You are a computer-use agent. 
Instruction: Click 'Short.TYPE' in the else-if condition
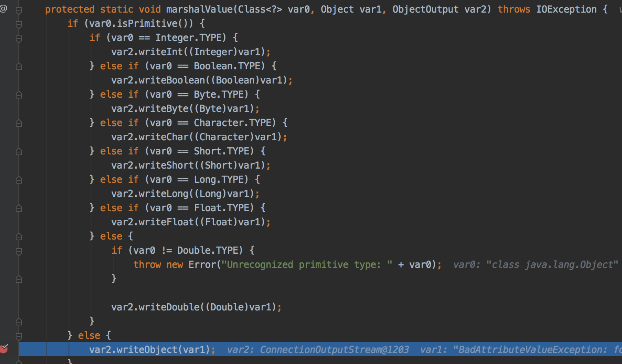pos(221,151)
